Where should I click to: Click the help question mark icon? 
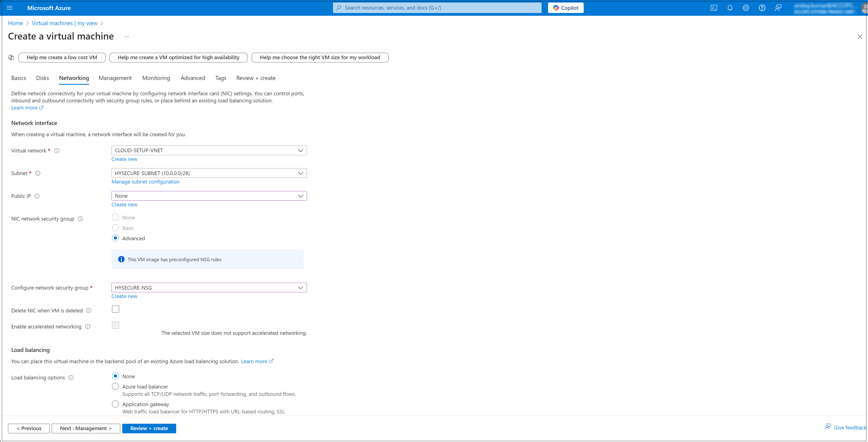pos(762,8)
